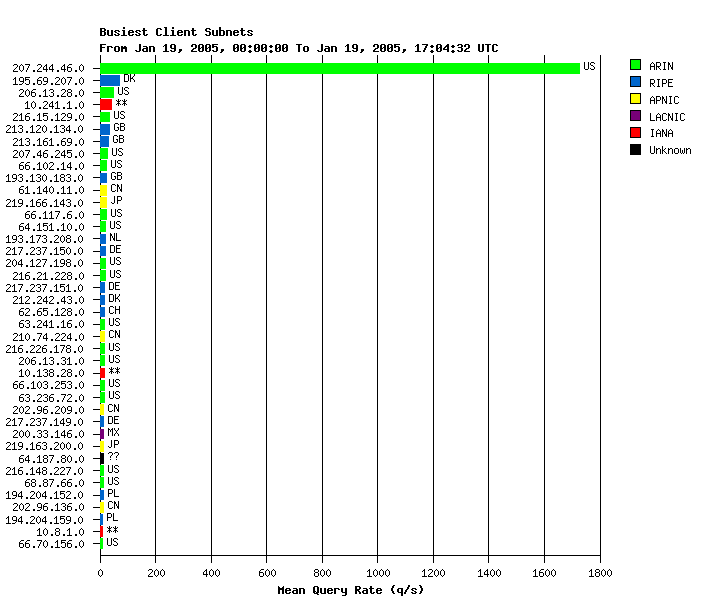Click the black bar for 64.187.80.0
The image size is (713, 615).
coord(102,457)
